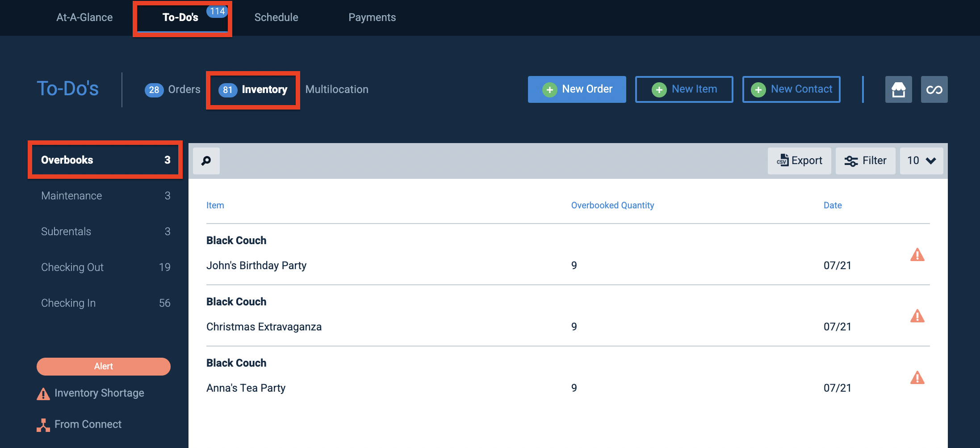Click Black Couch above Anna's Tea Party

pos(236,363)
